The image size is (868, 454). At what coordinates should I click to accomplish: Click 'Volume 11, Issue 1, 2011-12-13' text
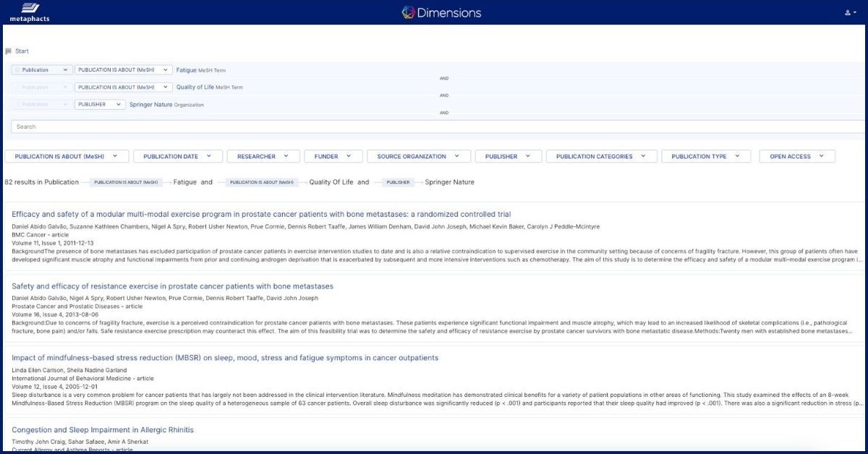point(53,243)
